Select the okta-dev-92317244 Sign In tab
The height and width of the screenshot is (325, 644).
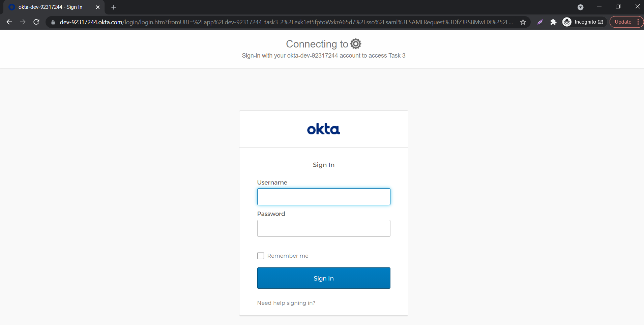click(x=51, y=7)
